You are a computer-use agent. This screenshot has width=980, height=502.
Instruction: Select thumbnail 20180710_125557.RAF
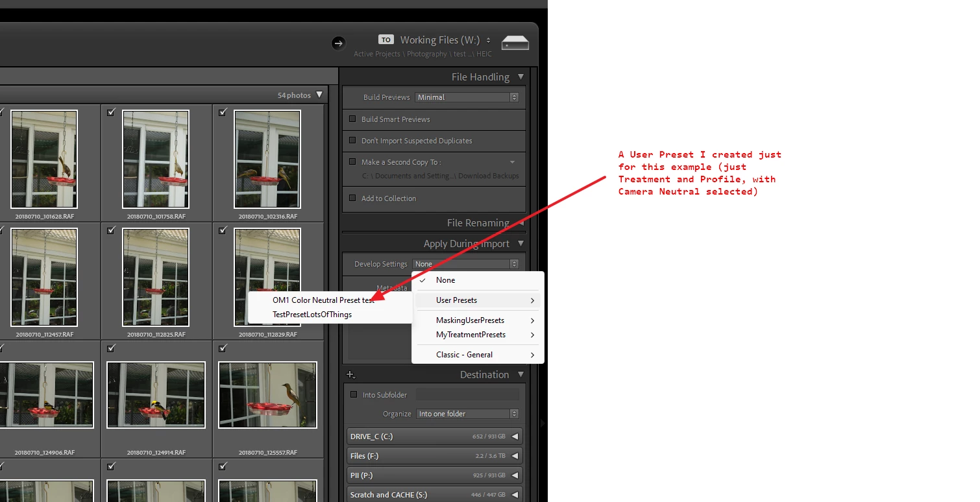[x=267, y=395]
